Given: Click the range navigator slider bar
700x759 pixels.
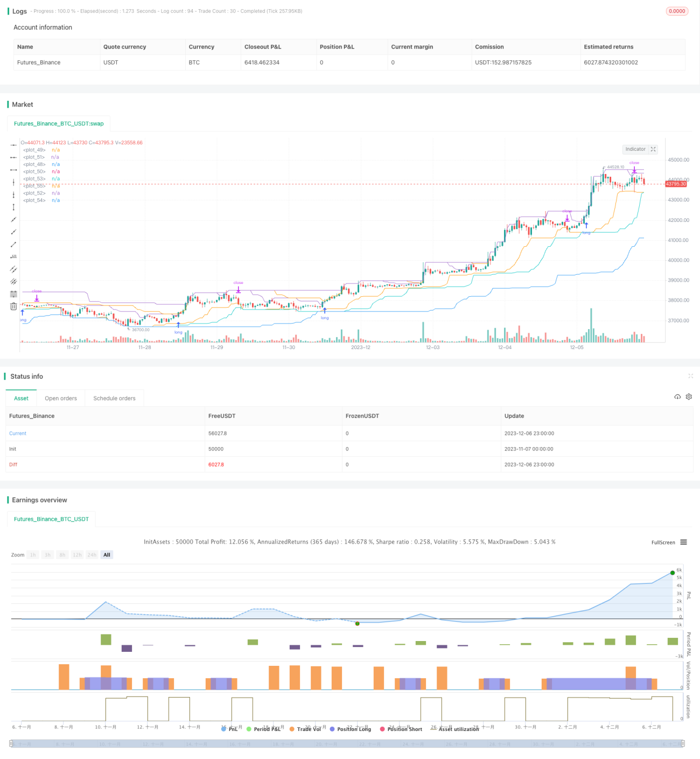Looking at the screenshot, I should coord(347,744).
